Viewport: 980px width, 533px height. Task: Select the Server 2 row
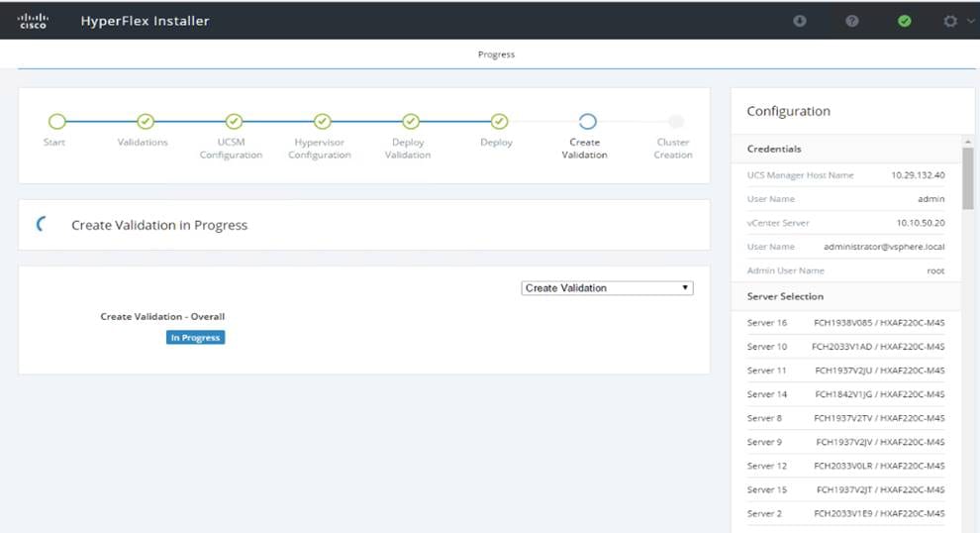845,513
